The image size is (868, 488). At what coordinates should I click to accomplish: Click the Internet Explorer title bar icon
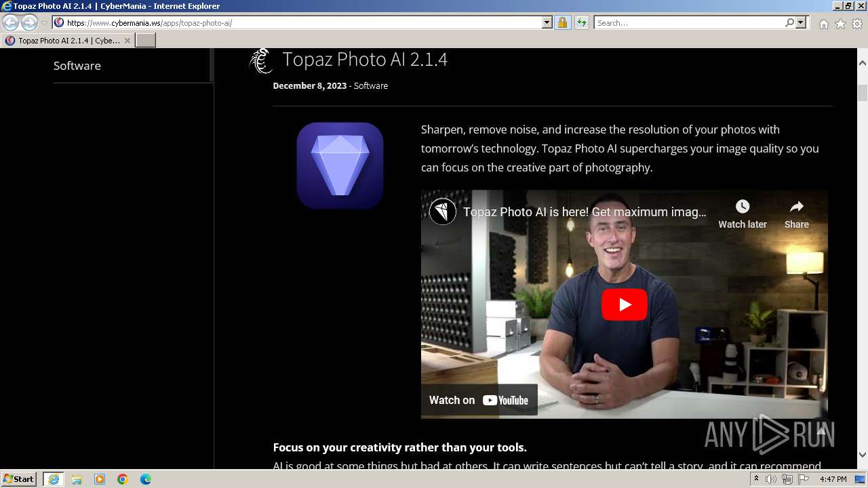(x=7, y=6)
